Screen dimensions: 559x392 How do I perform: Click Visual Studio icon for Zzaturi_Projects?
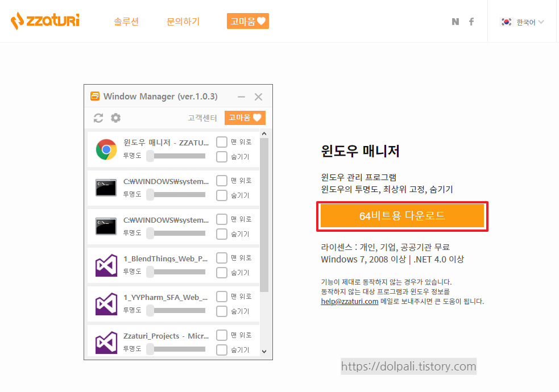(106, 343)
